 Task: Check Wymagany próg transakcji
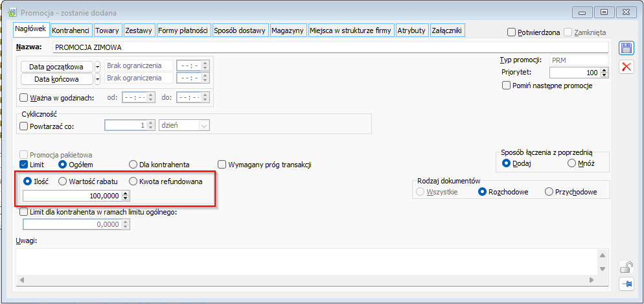222,165
